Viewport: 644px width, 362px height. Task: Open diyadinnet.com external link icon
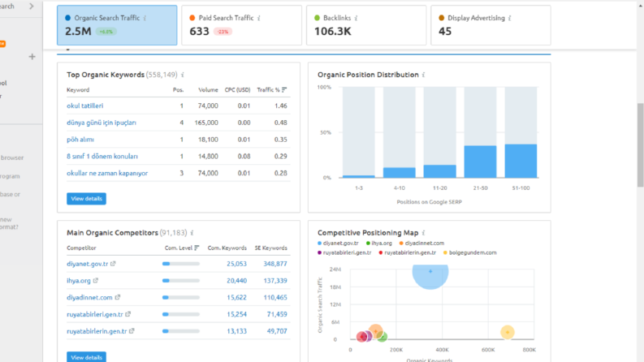(118, 297)
